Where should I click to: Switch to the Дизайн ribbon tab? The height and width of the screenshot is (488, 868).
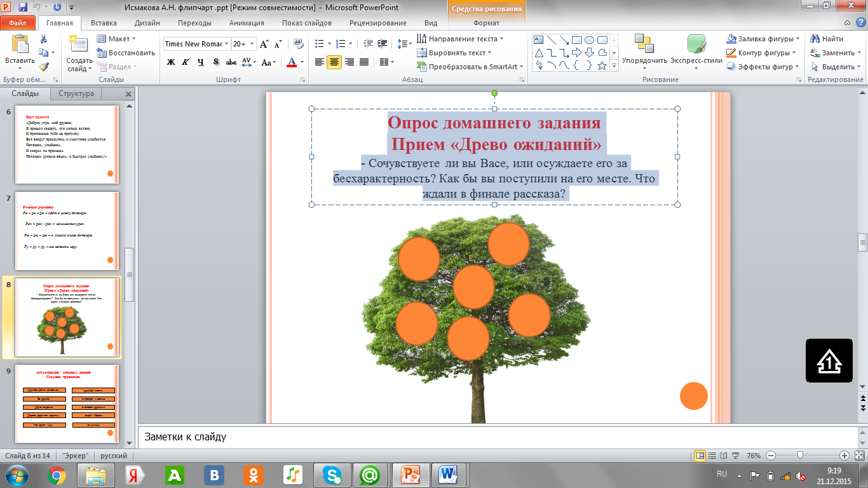pyautogui.click(x=147, y=23)
